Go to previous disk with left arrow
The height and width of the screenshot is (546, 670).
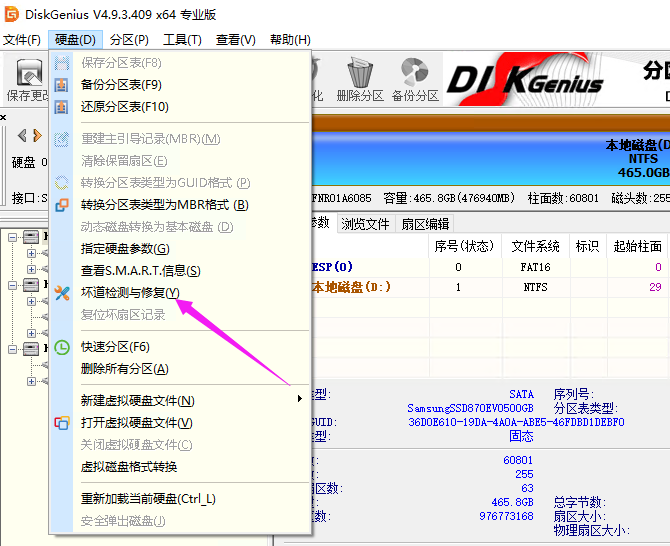pos(22,136)
